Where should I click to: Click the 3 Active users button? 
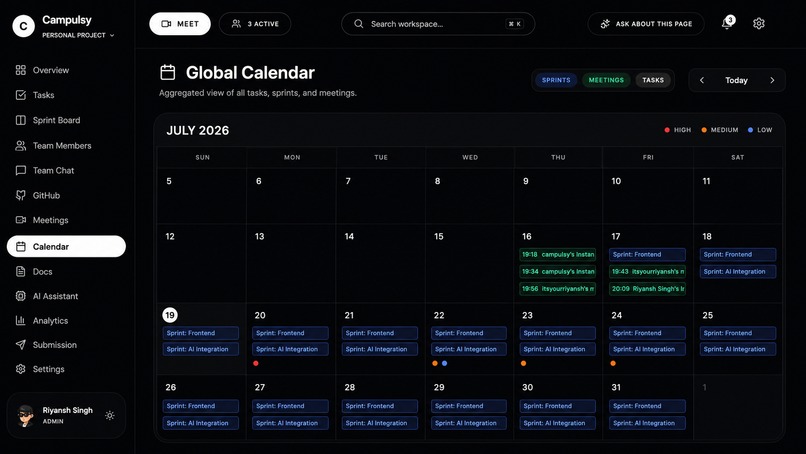coord(255,24)
